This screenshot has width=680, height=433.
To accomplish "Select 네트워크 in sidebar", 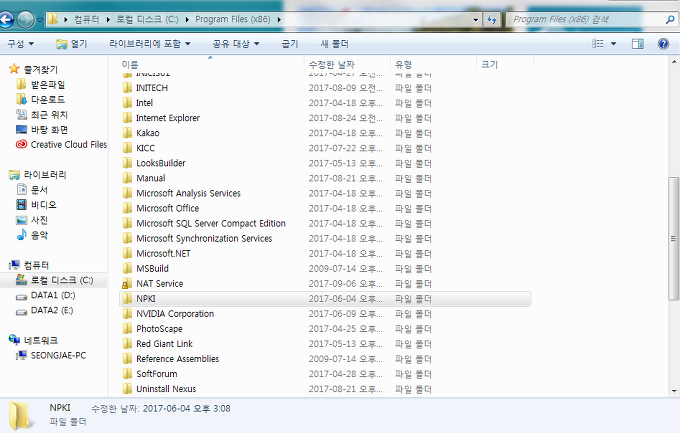I will [x=33, y=340].
